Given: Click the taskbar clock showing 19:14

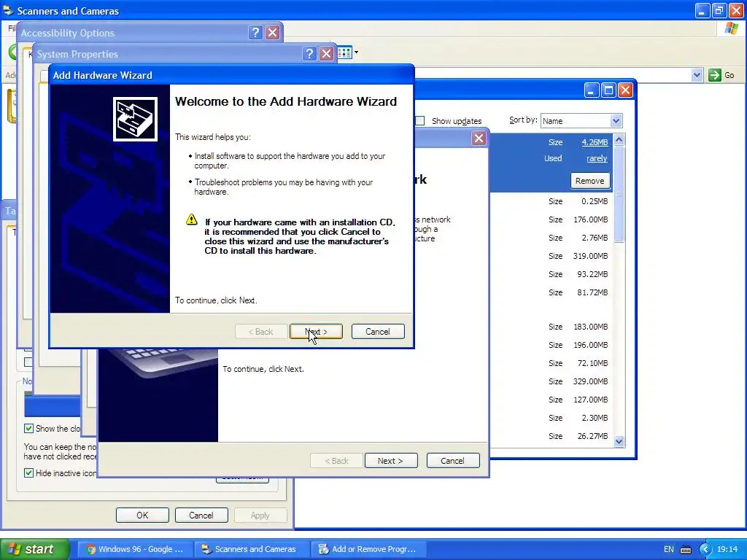Looking at the screenshot, I should 727,550.
